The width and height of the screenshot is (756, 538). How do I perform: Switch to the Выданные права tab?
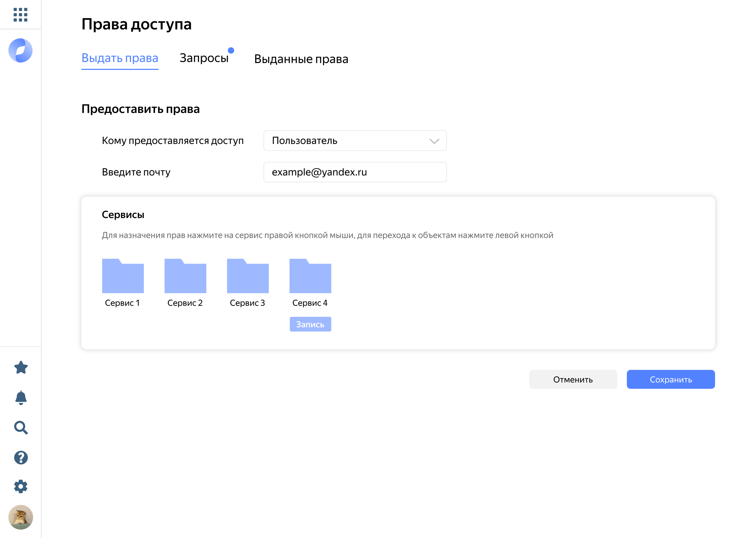tap(301, 59)
